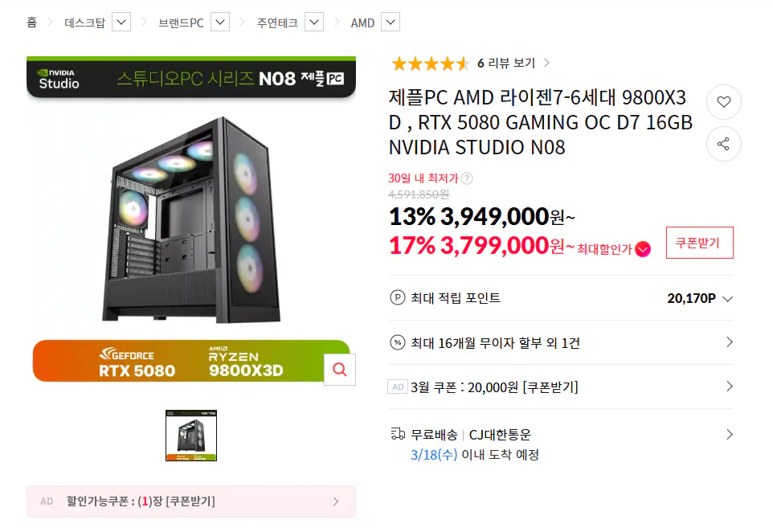Screen dimensions: 773x532
Task: Click the percent icon on the installment row
Action: point(397,342)
